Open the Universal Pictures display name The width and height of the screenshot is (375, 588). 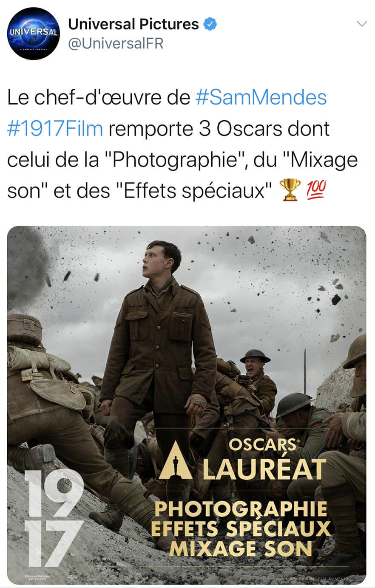[x=134, y=24]
